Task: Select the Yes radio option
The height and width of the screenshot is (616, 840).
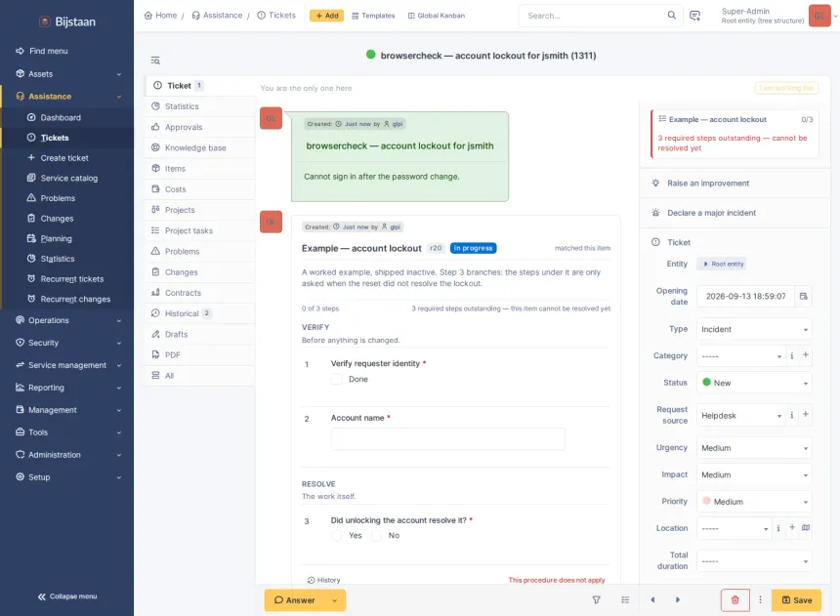Action: (336, 536)
